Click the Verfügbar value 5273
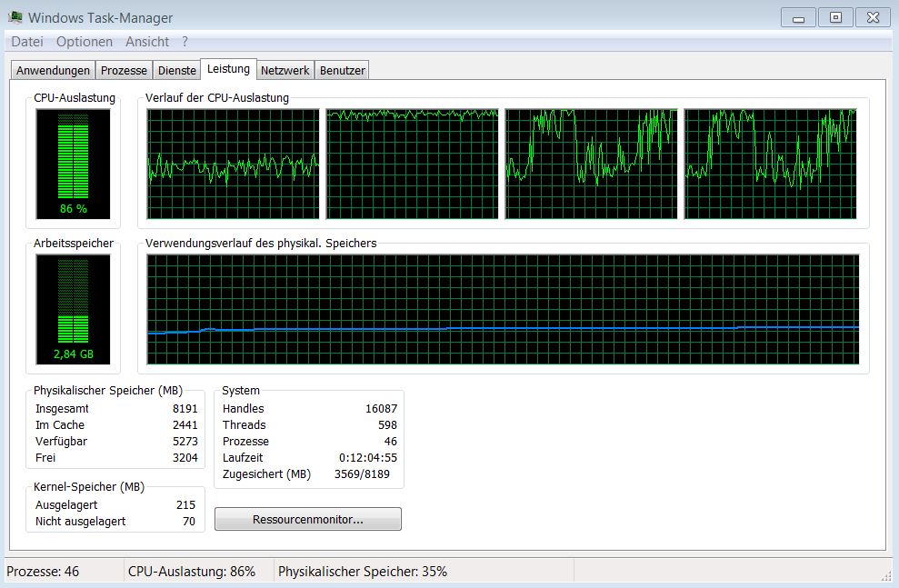 click(x=185, y=442)
